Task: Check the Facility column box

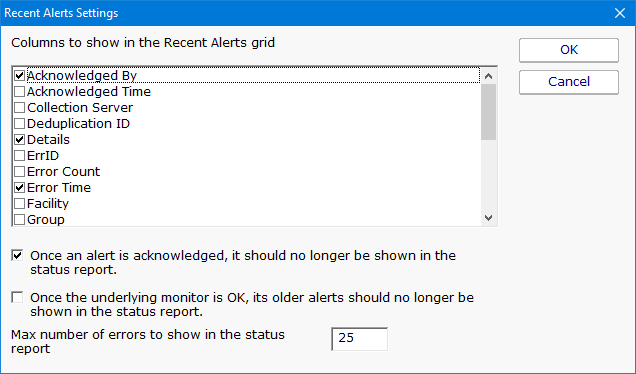Action: pyautogui.click(x=19, y=204)
